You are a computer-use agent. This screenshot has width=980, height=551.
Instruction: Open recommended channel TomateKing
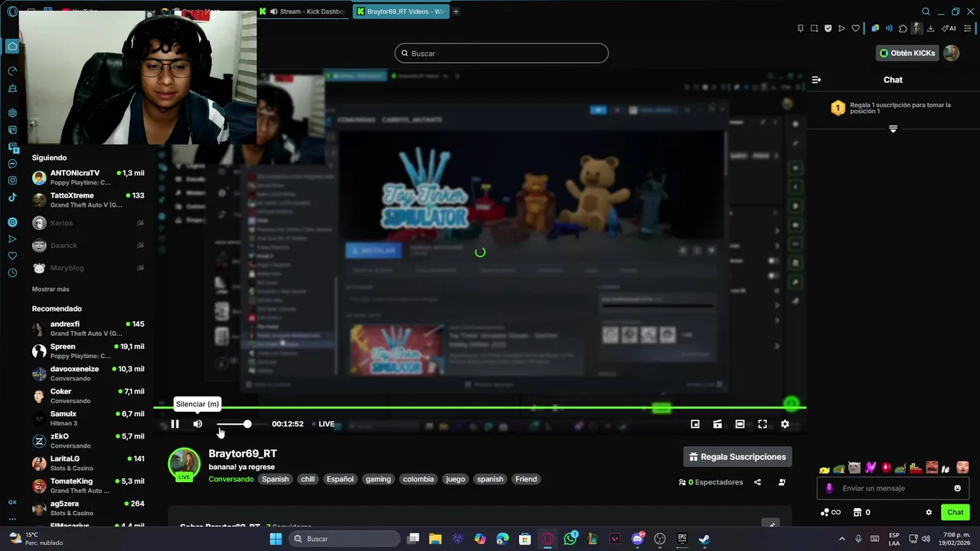(88, 486)
